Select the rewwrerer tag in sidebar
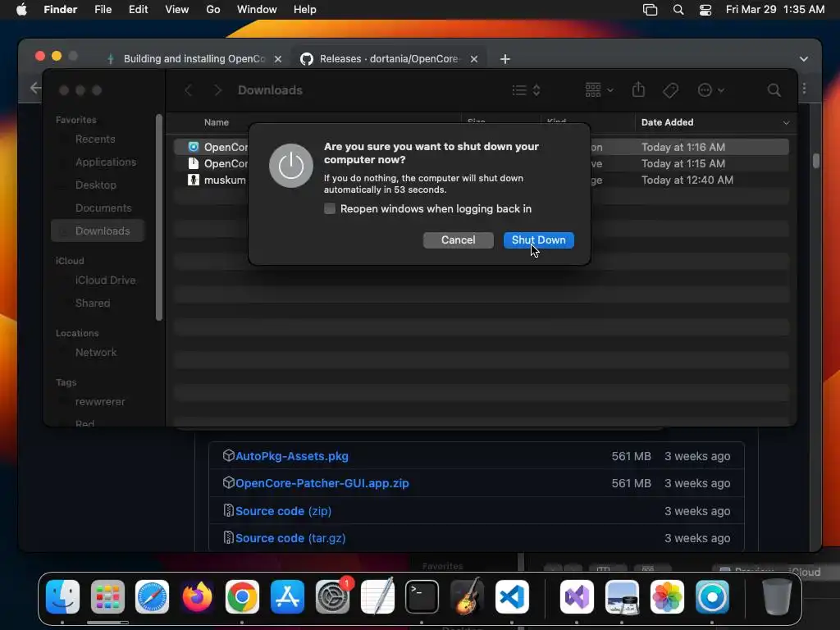The image size is (840, 630). 99,402
